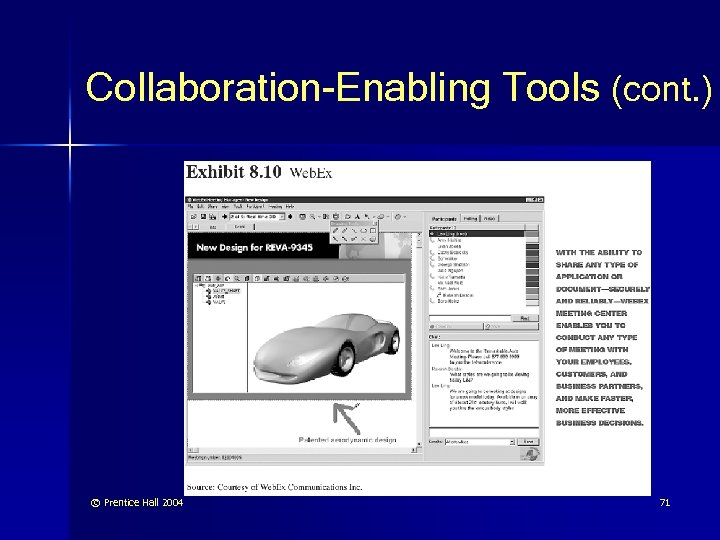Click the chat message input field

pyautogui.click(x=484, y=433)
